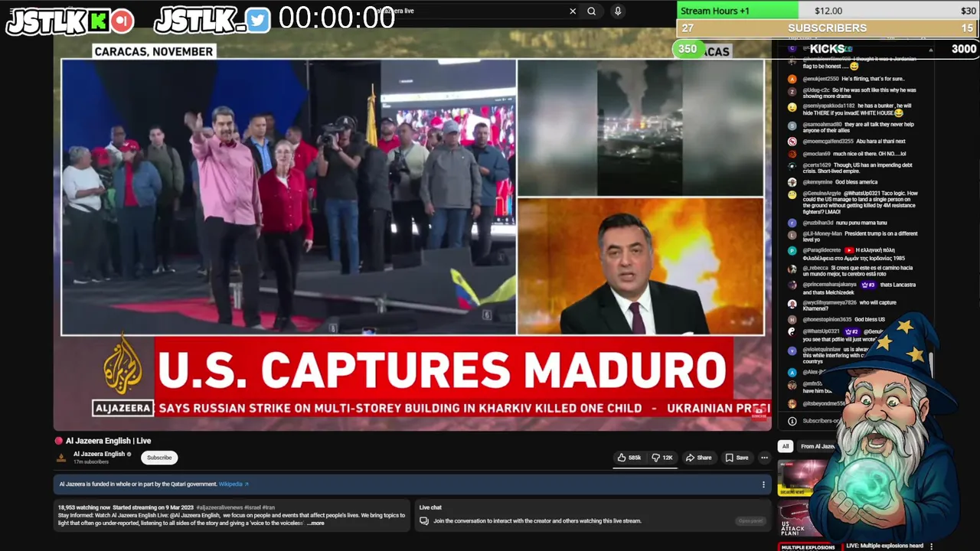Image resolution: width=980 pixels, height=551 pixels.
Task: Click the @j_rebecca chat avatar
Action: click(792, 269)
